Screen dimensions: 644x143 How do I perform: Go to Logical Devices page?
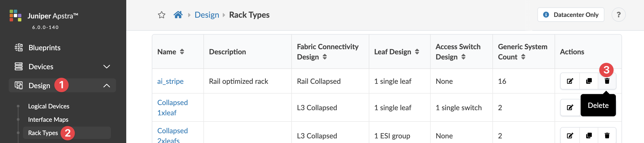click(49, 106)
